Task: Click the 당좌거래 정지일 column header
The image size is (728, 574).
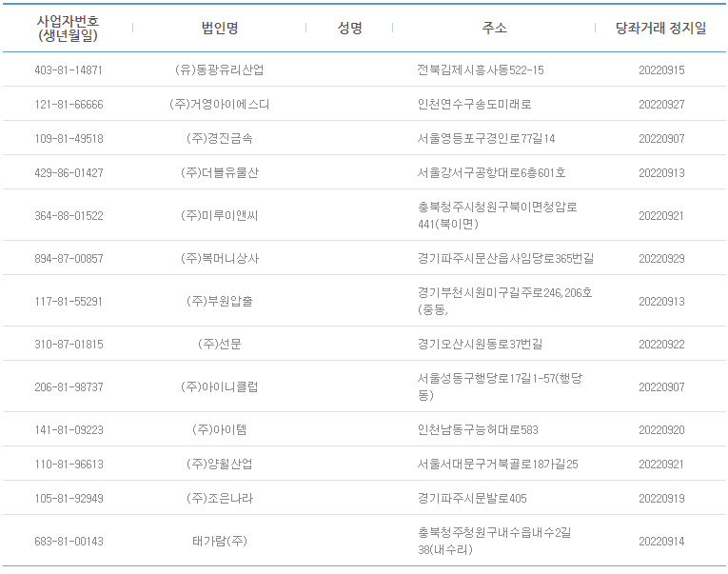Action: click(660, 28)
